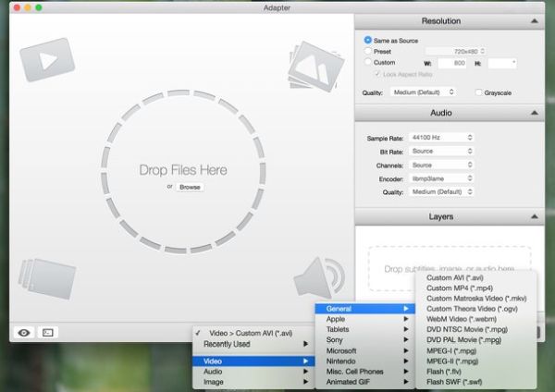Select the Custom resolution radio button

368,63
